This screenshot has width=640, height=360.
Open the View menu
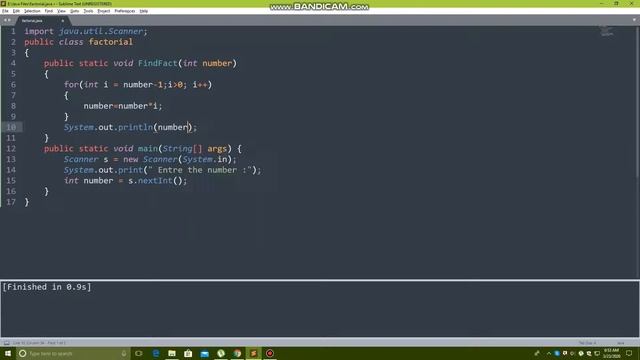click(61, 11)
